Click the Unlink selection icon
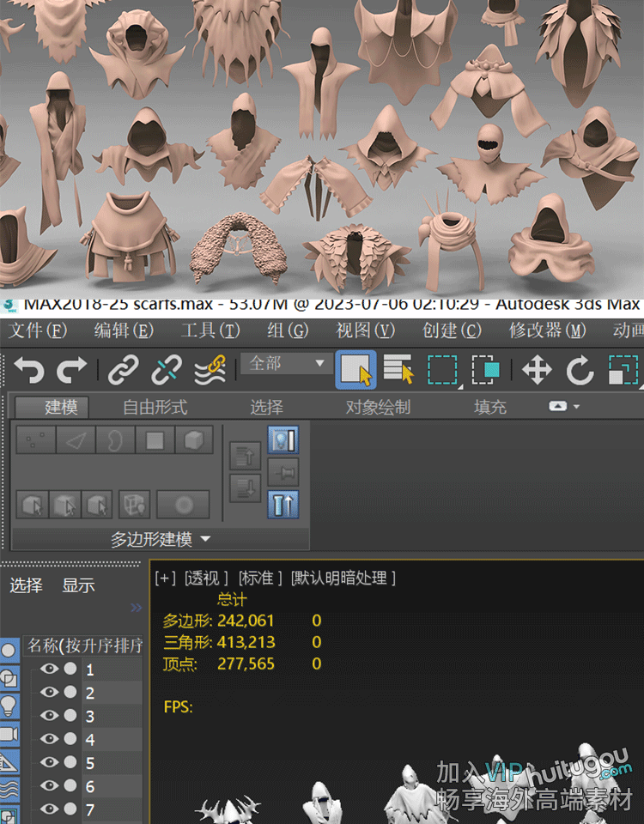This screenshot has height=824, width=644. coord(166,371)
